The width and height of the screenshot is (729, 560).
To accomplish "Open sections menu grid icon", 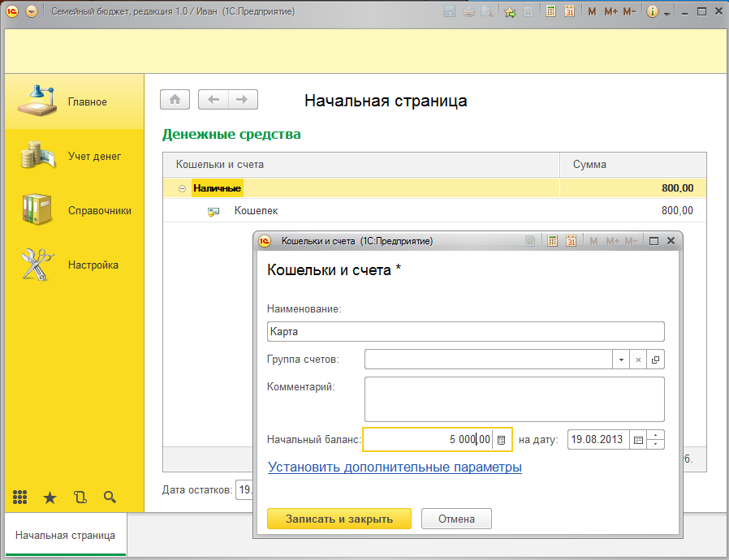I will point(19,498).
